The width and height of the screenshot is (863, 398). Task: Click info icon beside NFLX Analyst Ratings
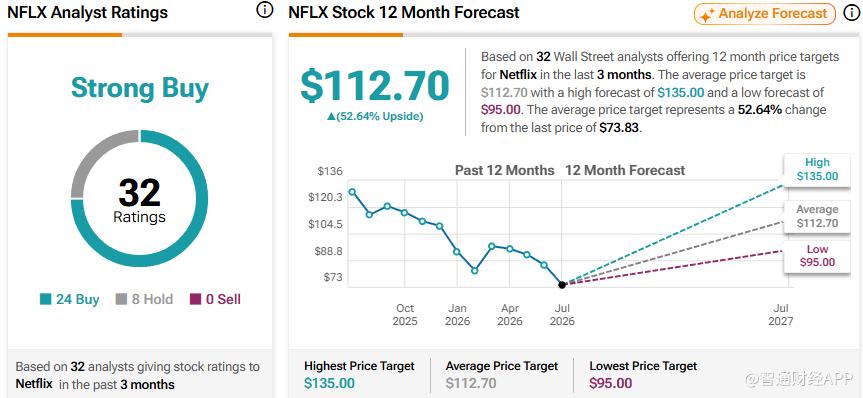pos(265,11)
